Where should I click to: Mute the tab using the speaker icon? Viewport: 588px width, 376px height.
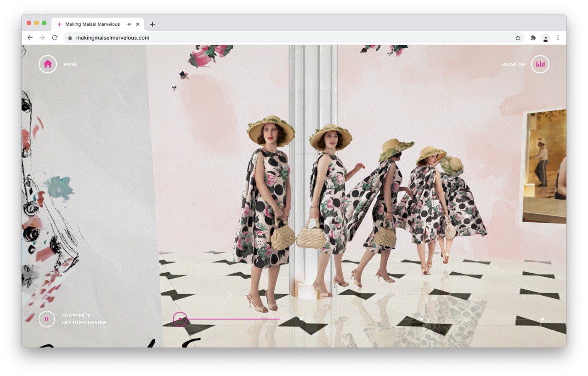click(x=130, y=24)
